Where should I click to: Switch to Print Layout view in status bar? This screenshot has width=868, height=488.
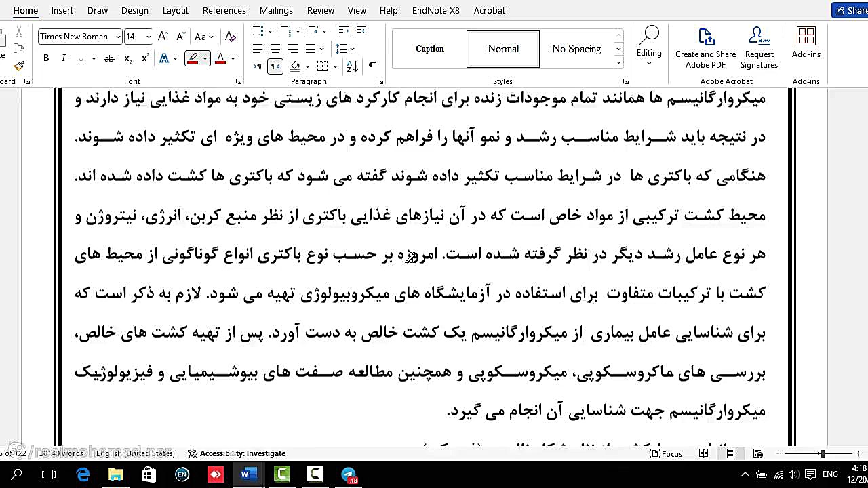coord(731,453)
